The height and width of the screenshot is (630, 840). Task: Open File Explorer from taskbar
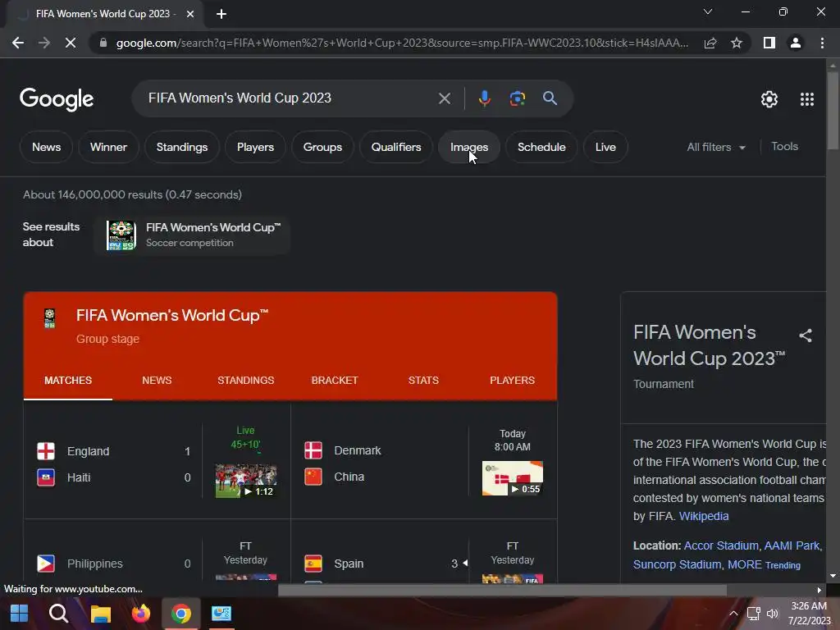(x=100, y=614)
